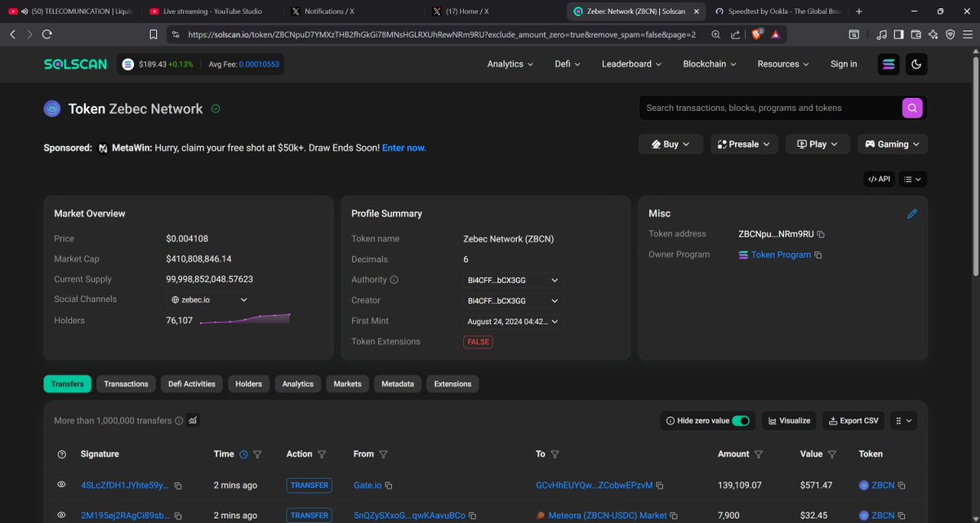
Task: Select the Transfers tab
Action: click(x=68, y=384)
